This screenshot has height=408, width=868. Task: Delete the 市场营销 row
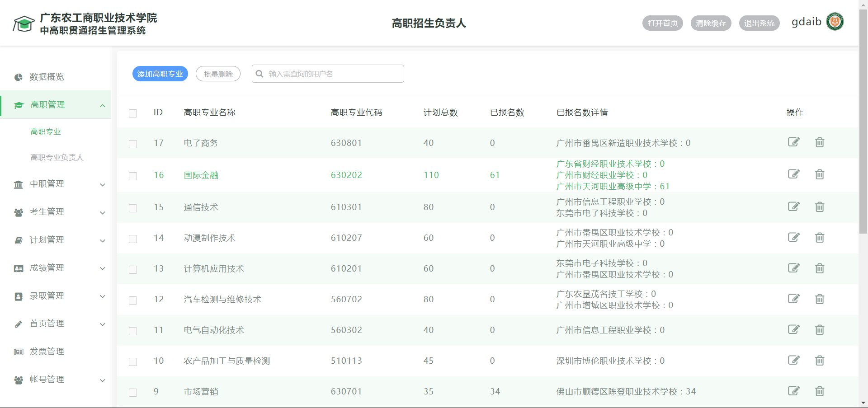(x=820, y=391)
